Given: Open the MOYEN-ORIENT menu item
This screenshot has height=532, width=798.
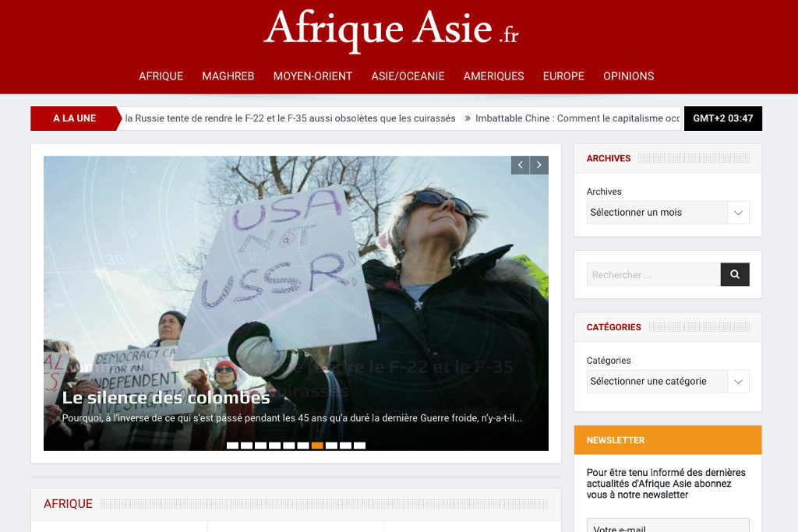Looking at the screenshot, I should pos(312,76).
